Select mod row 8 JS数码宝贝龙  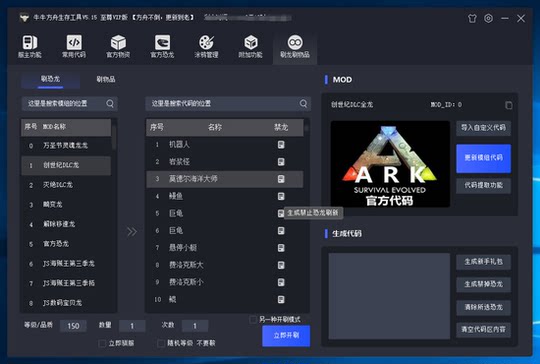pyautogui.click(x=66, y=303)
